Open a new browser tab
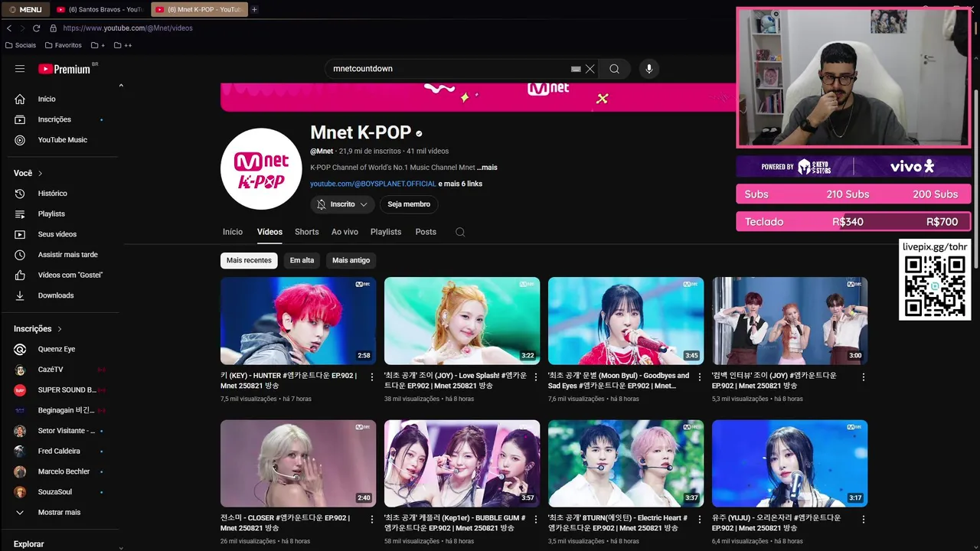980x551 pixels. 254,9
